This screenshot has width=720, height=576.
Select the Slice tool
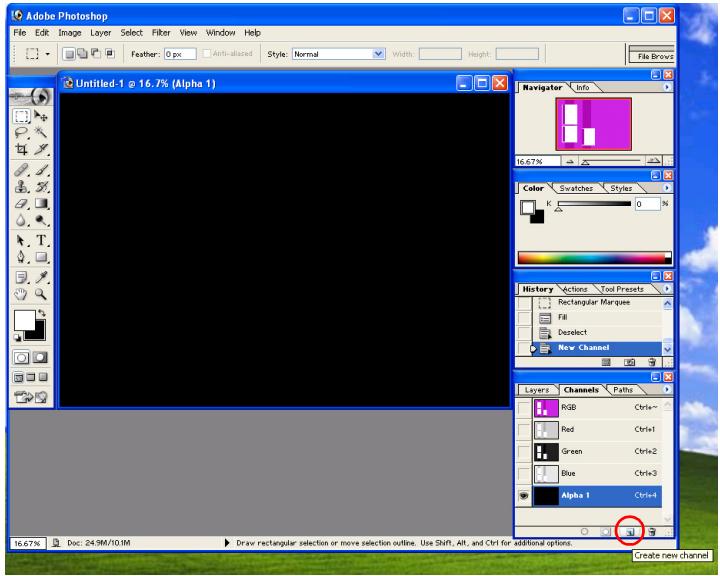point(41,149)
